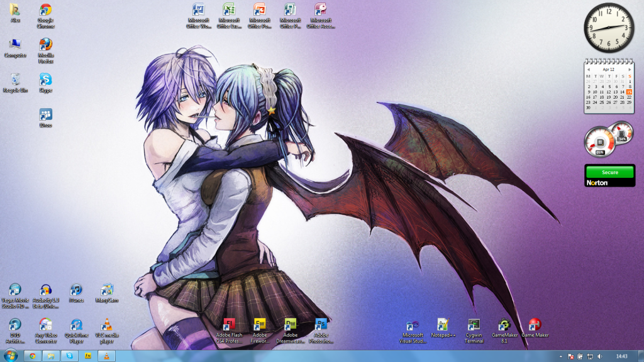Select the Cygwin Terminal shortcut
The height and width of the screenshot is (362, 644).
[x=474, y=331]
